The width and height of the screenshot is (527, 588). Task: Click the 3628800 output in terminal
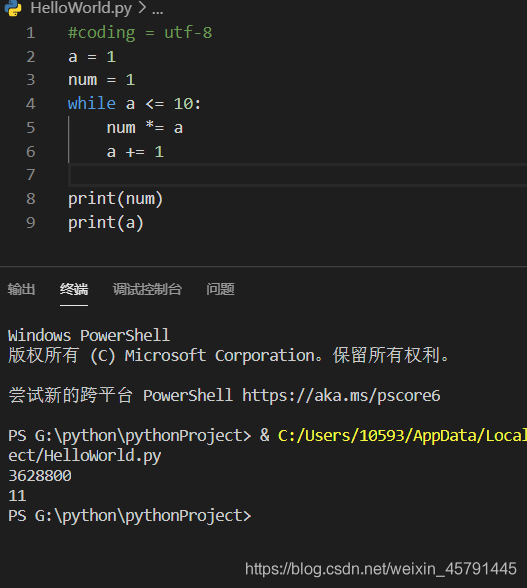click(40, 476)
